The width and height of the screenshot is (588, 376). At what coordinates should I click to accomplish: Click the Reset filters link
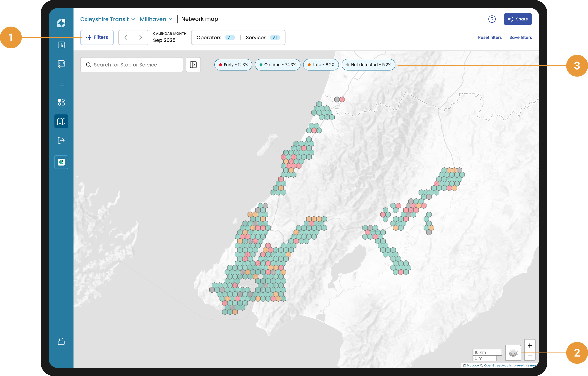click(x=490, y=37)
